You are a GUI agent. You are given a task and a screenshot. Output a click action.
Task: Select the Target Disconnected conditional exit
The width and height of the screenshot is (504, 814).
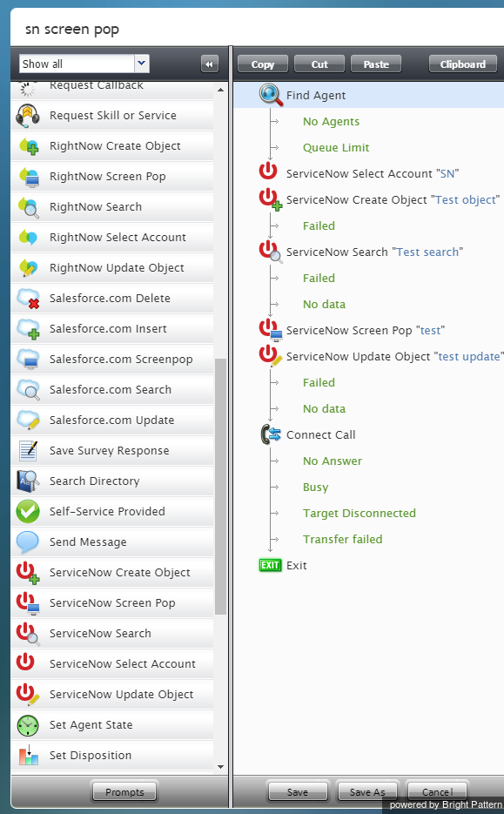click(360, 513)
